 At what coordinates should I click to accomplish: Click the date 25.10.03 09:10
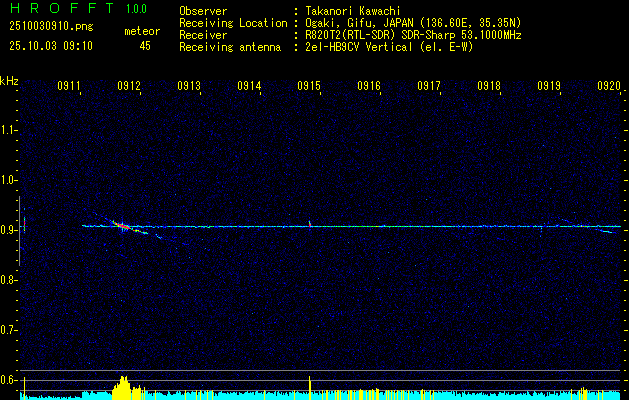(x=51, y=46)
